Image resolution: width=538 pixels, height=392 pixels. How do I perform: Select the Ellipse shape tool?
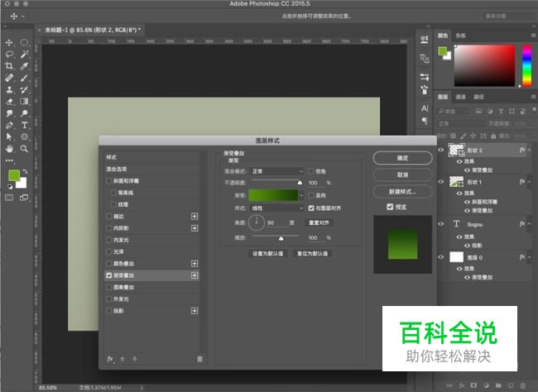coord(24,136)
